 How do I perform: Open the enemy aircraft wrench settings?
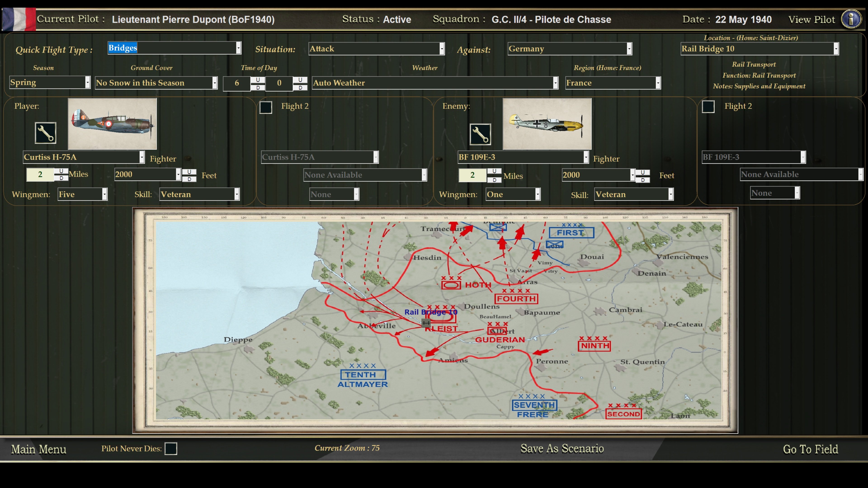(x=480, y=134)
